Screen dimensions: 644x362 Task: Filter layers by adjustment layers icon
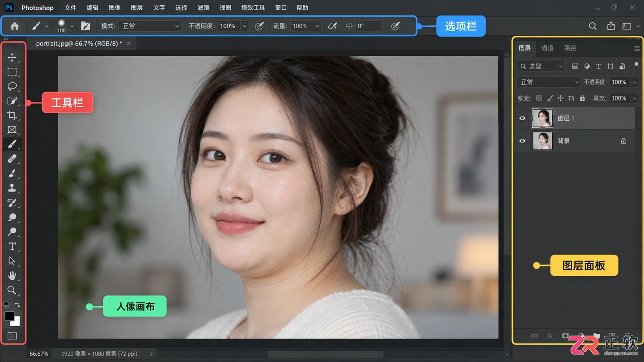click(x=587, y=66)
